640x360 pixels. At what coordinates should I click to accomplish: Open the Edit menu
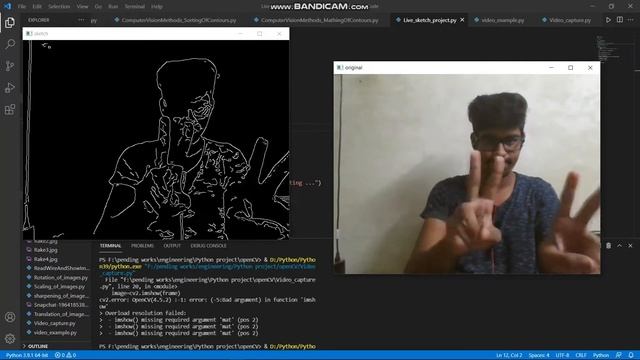coord(37,7)
